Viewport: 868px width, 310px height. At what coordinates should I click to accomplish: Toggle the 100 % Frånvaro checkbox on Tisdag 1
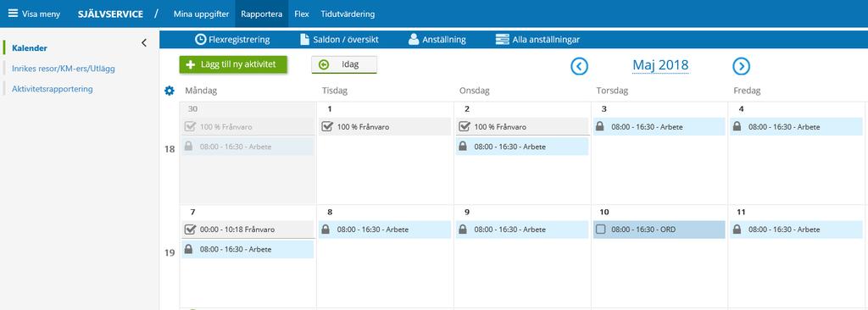[327, 127]
